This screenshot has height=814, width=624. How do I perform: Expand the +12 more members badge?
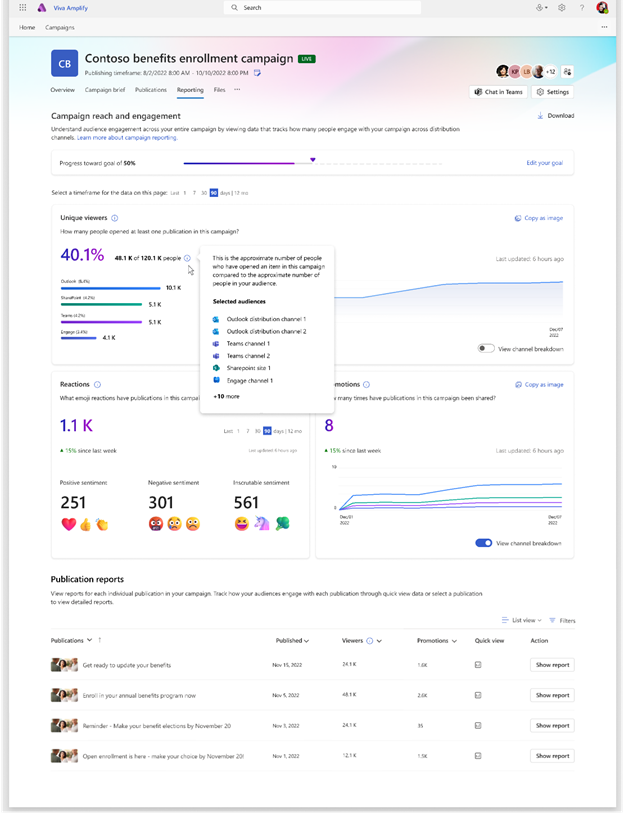[x=551, y=72]
